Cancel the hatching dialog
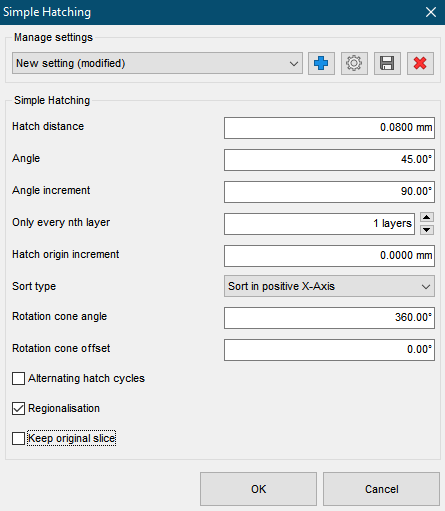445x511 pixels. [x=381, y=489]
